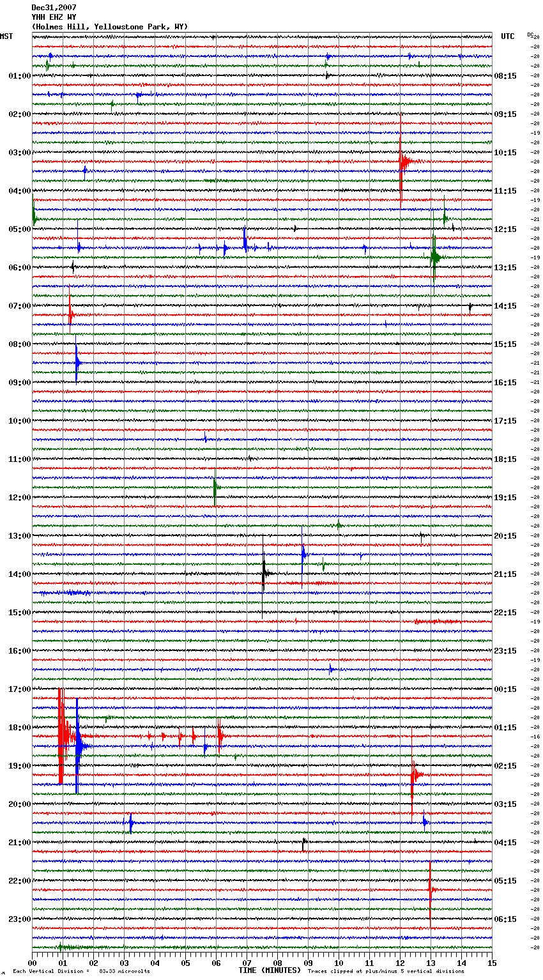Image resolution: width=543 pixels, height=980 pixels.
Task: Select the 14:00 MST row label
Action: point(20,574)
